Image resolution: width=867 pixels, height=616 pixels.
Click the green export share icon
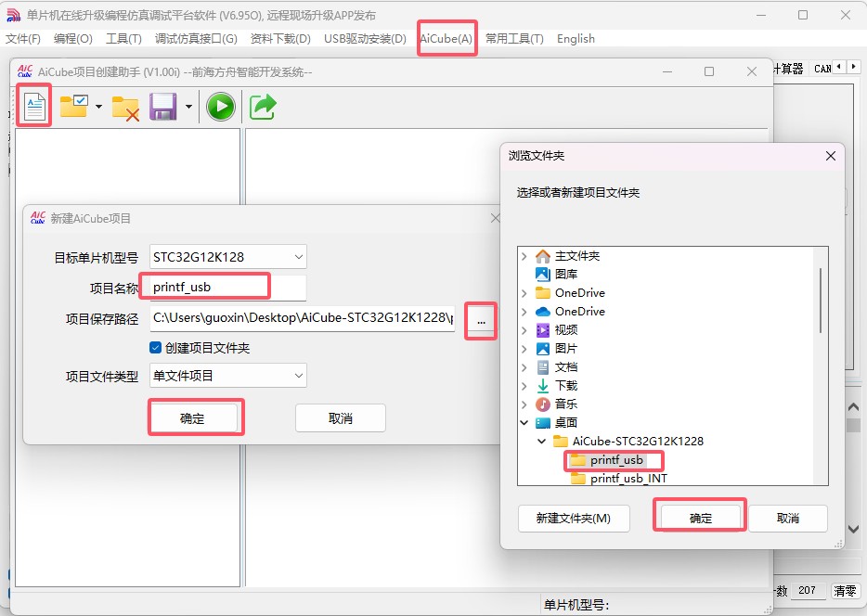click(x=263, y=107)
